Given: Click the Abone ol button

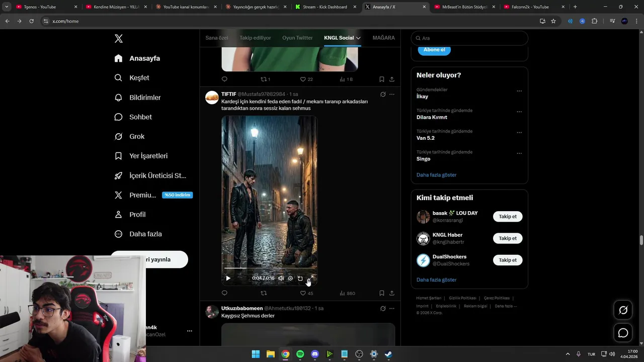Looking at the screenshot, I should coord(434,50).
